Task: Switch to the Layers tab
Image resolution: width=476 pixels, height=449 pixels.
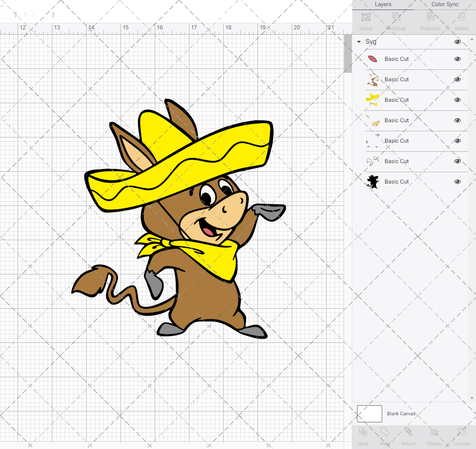Action: tap(383, 4)
